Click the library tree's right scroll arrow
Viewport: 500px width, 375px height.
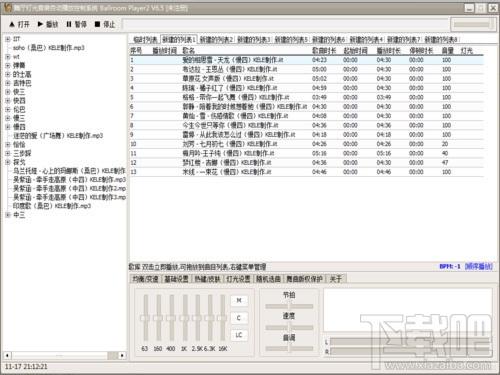pyautogui.click(x=122, y=355)
